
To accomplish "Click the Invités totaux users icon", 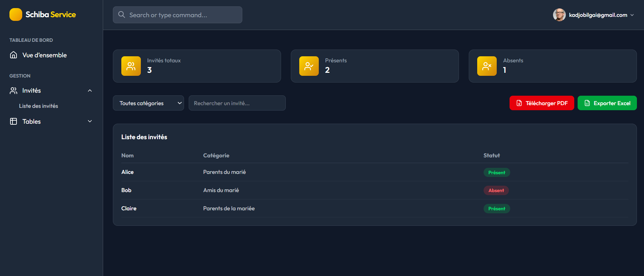I will [x=131, y=66].
